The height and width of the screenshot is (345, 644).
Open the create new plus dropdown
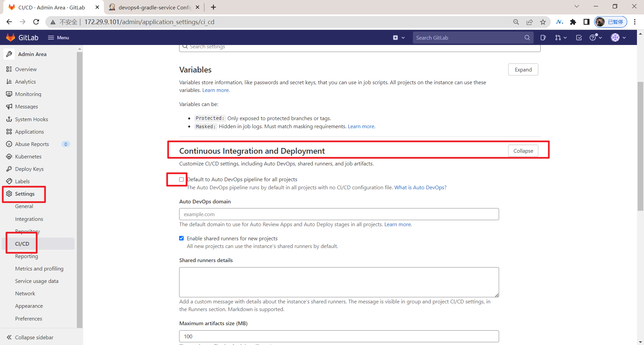399,38
